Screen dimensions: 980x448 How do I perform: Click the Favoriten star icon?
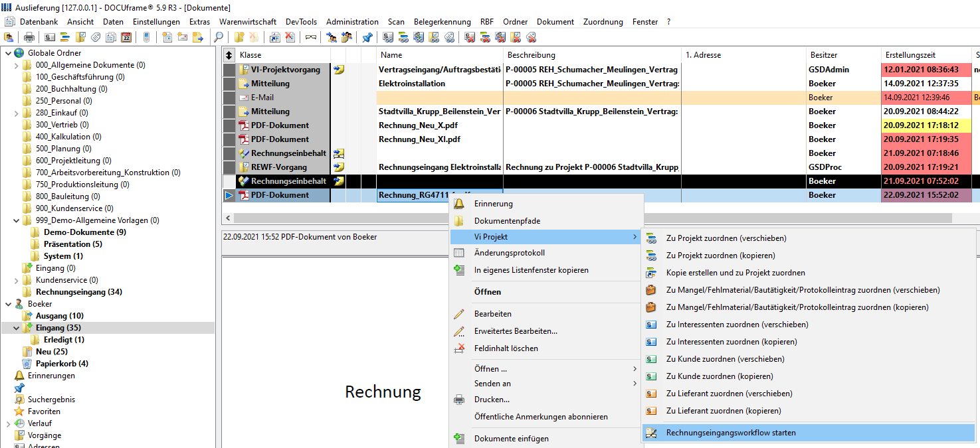(x=19, y=411)
